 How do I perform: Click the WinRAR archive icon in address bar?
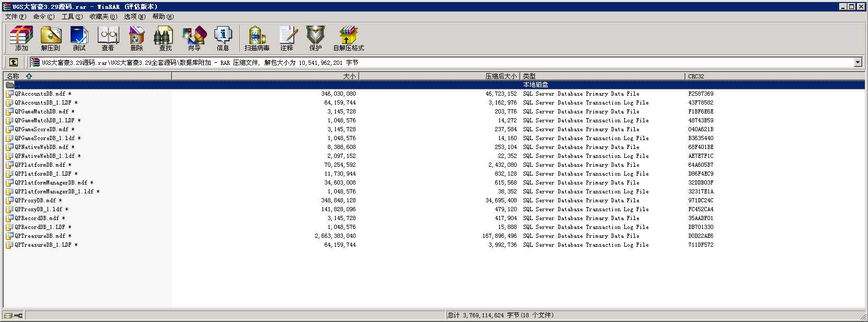[35, 62]
